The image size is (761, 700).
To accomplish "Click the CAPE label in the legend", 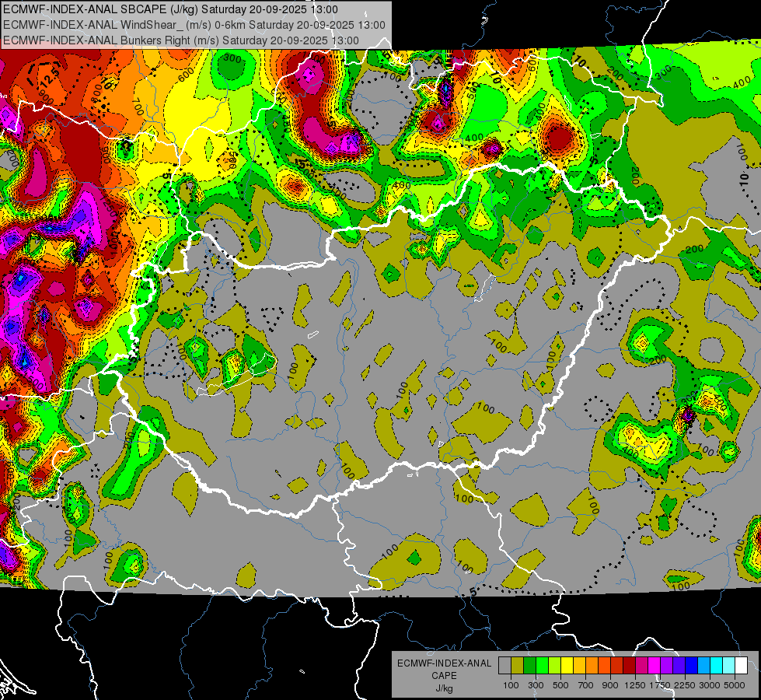I will [444, 675].
